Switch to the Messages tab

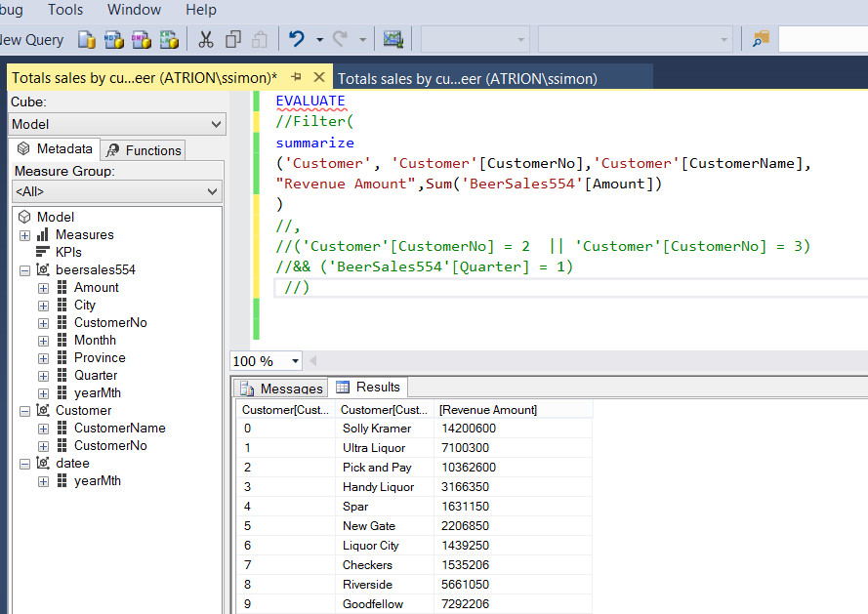280,389
